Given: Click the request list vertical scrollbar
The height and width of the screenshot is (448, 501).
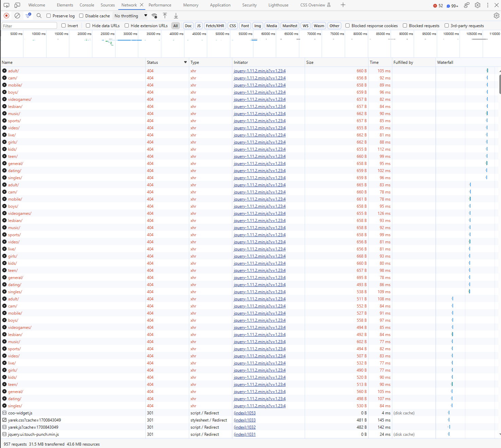Looking at the screenshot, I should (500, 84).
